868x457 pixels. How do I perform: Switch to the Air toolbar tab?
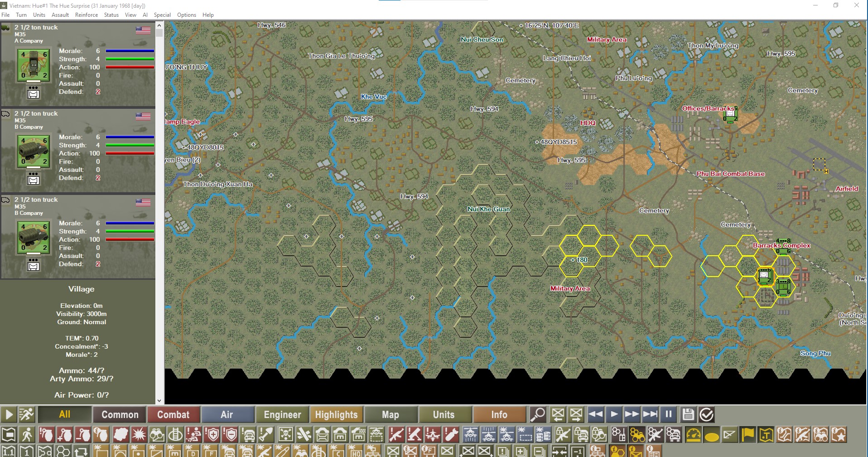tap(227, 414)
